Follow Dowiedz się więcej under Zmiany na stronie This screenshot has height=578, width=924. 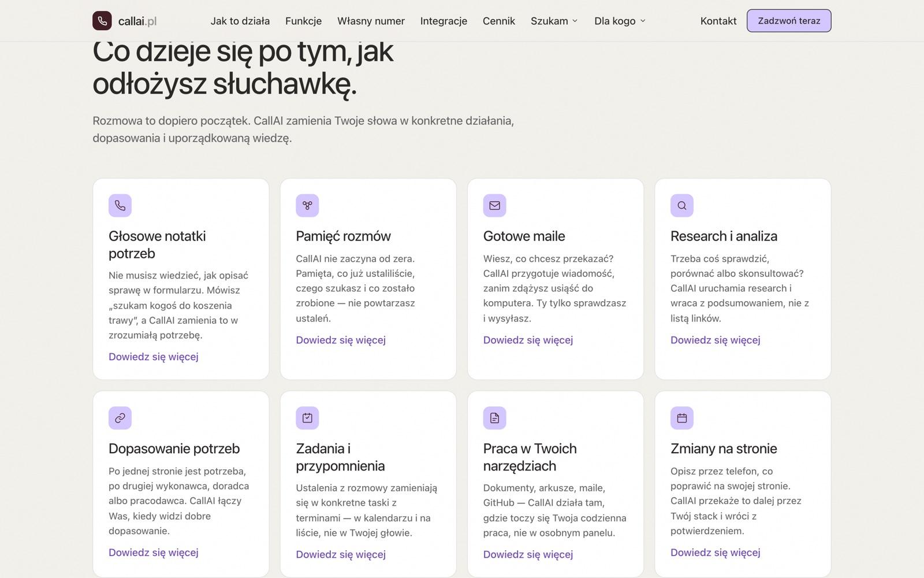pyautogui.click(x=716, y=553)
